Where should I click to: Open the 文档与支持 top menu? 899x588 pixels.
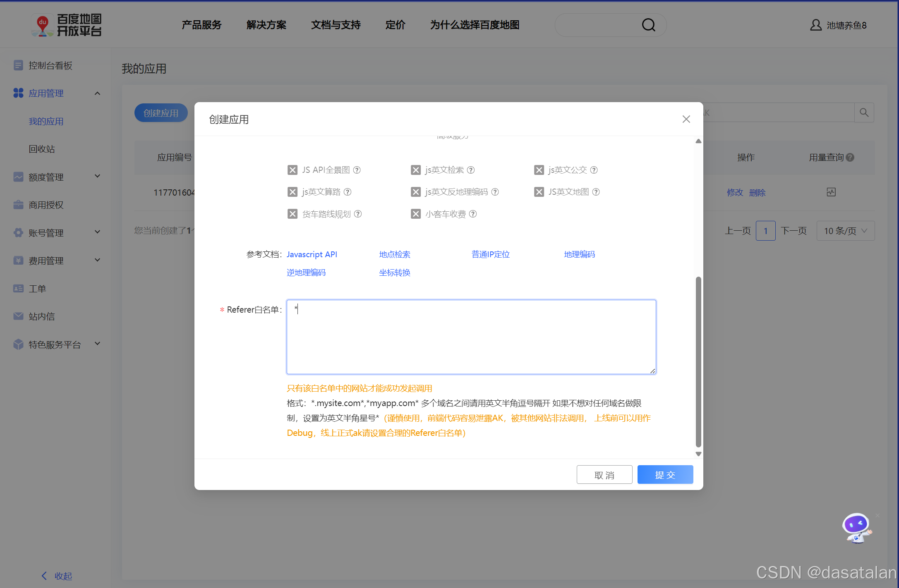click(336, 25)
